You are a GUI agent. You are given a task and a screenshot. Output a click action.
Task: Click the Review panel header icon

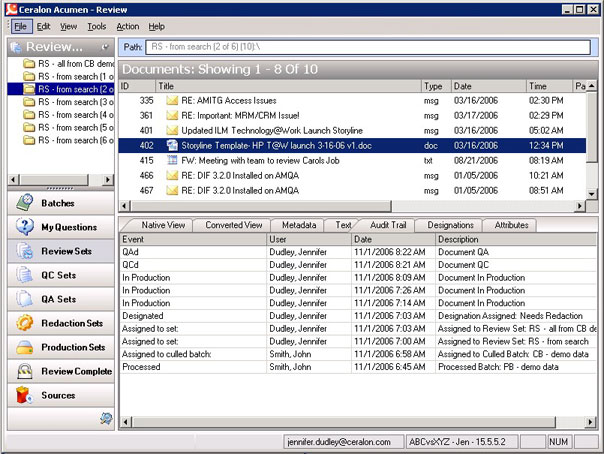point(16,47)
